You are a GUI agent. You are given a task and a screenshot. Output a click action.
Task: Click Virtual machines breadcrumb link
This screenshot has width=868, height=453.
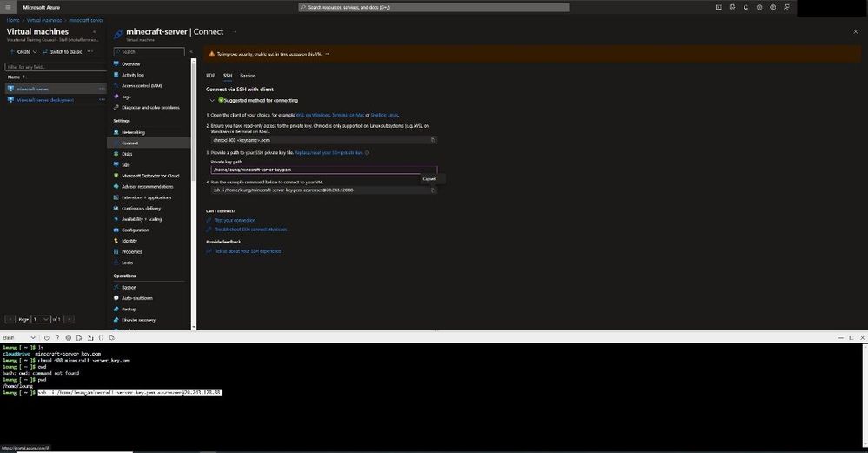(44, 21)
